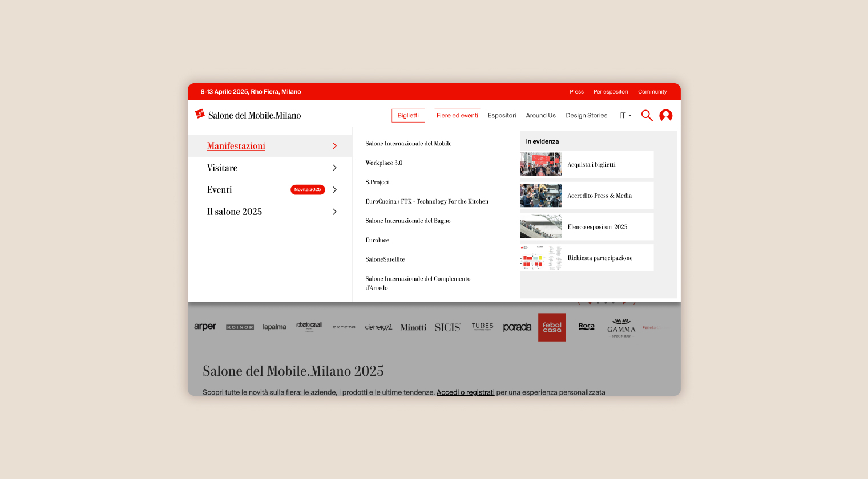This screenshot has width=868, height=479.
Task: Switch to the Design Stories menu
Action: (x=586, y=115)
